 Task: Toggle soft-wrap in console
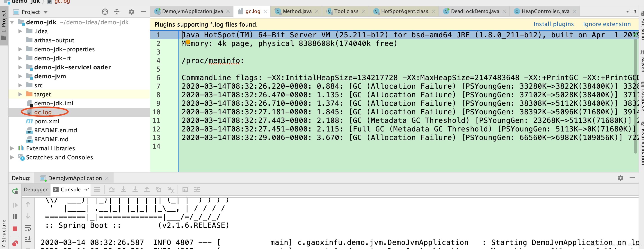point(28,228)
